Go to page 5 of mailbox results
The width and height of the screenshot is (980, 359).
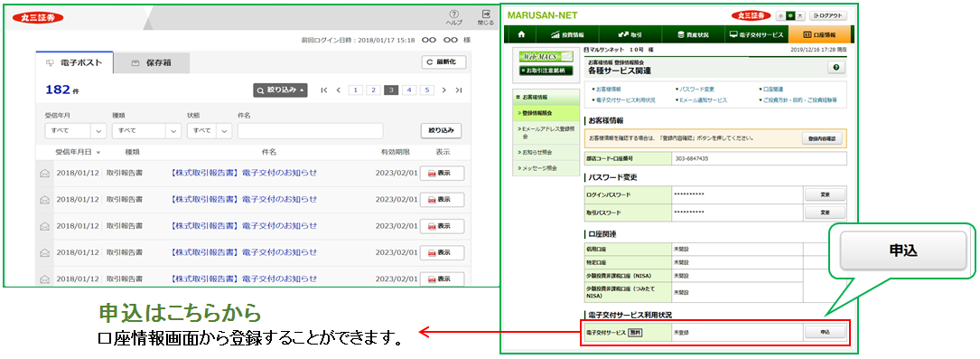pos(427,90)
